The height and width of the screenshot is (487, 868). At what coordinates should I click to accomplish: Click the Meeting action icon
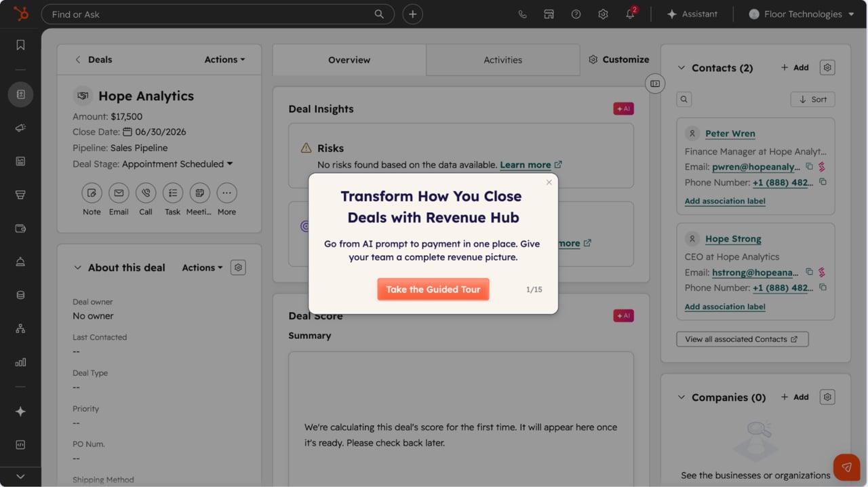pos(199,193)
